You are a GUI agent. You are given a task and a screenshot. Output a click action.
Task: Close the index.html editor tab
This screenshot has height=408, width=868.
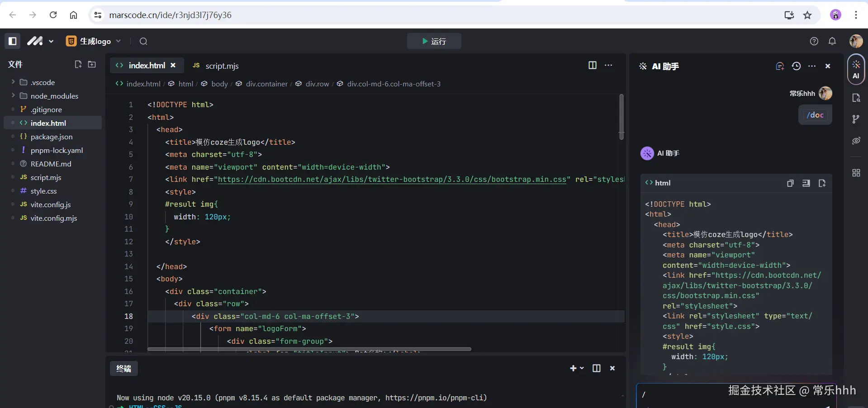(x=173, y=66)
